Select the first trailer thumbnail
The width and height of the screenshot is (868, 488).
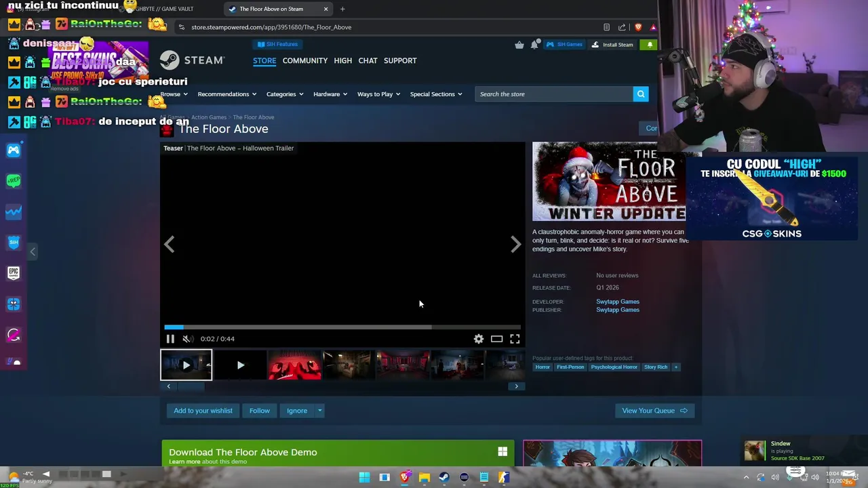(x=186, y=365)
